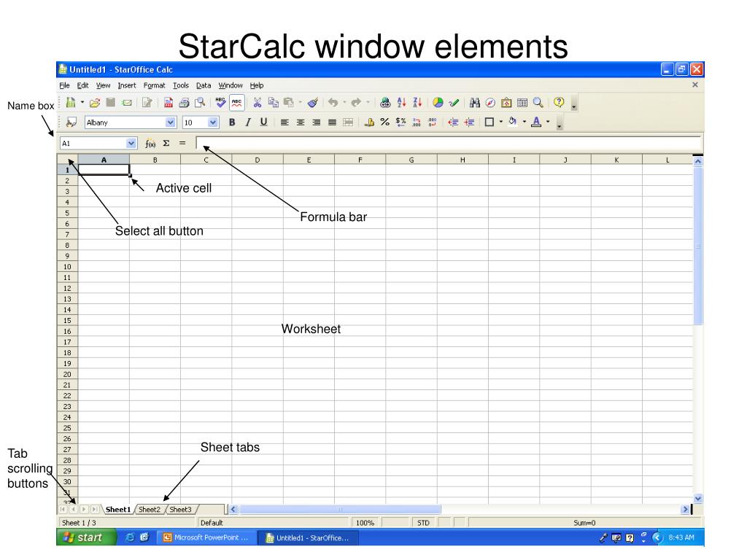This screenshot has width=747, height=560.
Task: Switch to the Sheet2 tab
Action: pos(150,510)
